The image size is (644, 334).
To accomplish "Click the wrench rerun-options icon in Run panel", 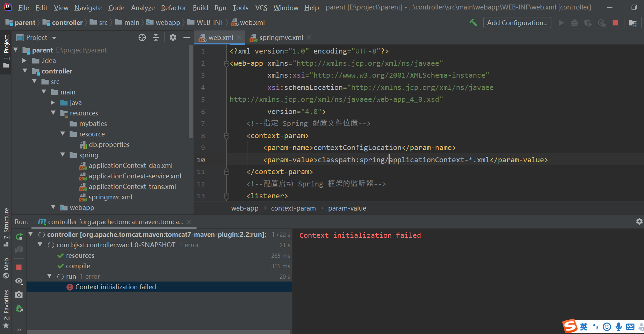I will click(x=19, y=250).
